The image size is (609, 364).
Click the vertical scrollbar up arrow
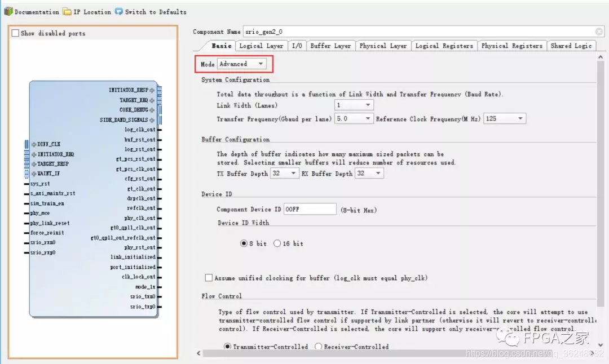(x=601, y=57)
